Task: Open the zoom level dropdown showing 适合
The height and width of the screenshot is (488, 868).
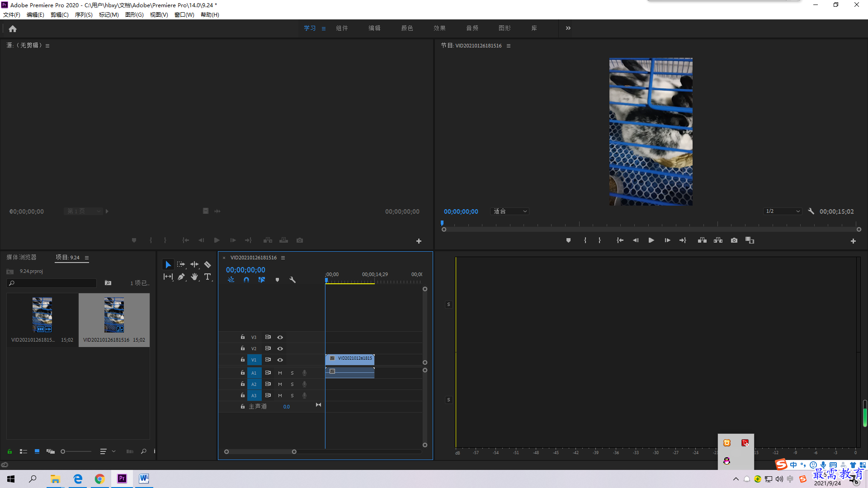Action: tap(509, 211)
